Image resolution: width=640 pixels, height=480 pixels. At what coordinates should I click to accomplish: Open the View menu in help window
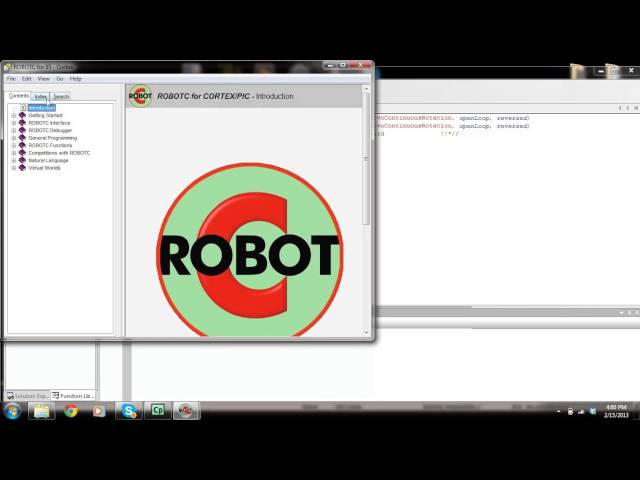point(44,79)
